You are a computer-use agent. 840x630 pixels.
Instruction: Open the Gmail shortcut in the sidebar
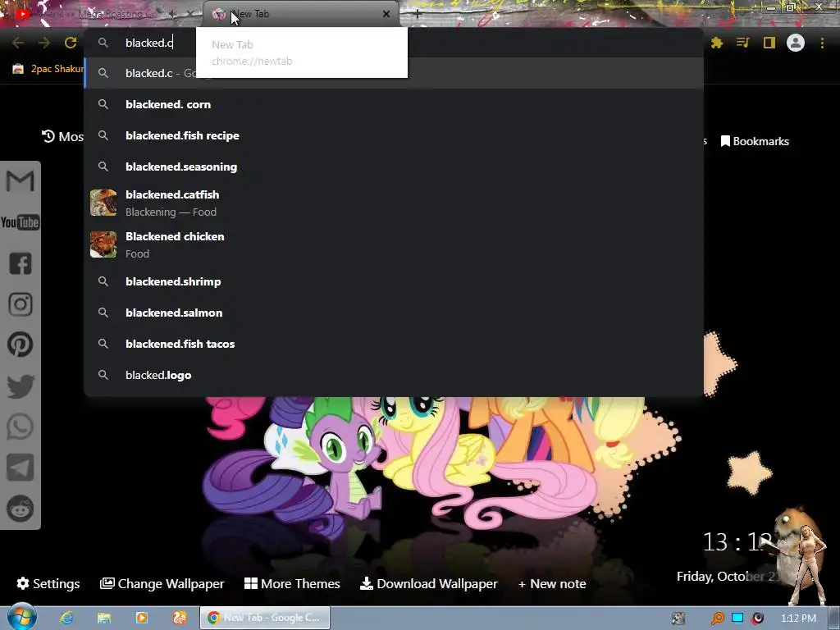coord(20,181)
